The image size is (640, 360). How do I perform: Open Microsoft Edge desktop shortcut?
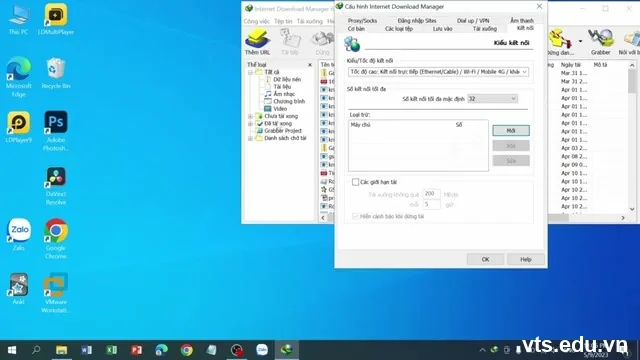pyautogui.click(x=18, y=77)
